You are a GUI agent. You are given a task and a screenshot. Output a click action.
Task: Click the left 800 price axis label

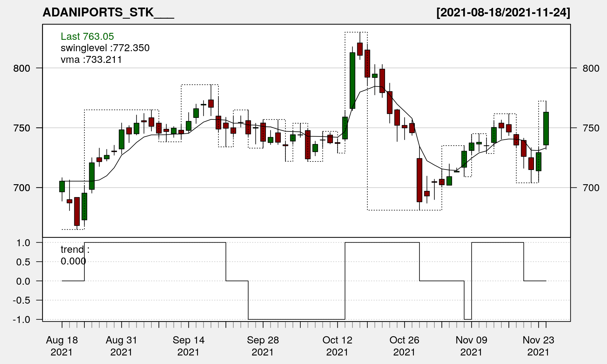tap(21, 68)
